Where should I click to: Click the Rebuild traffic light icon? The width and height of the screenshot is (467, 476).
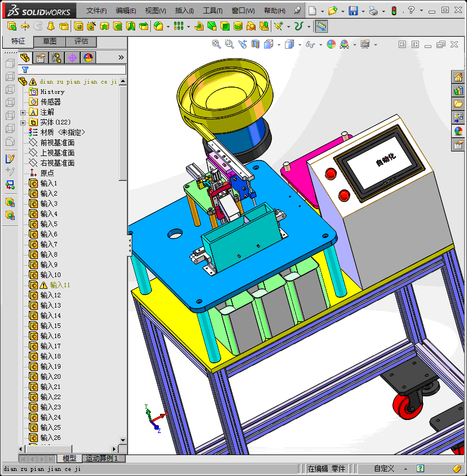click(394, 11)
